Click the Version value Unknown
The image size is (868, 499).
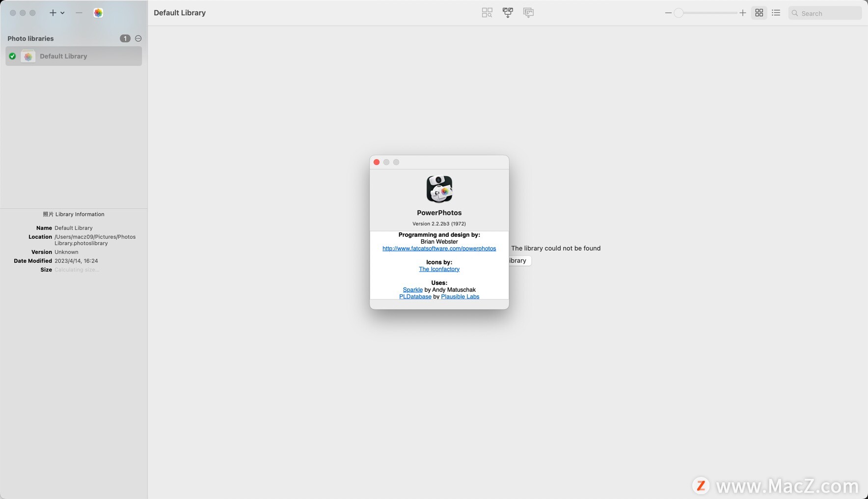[66, 252]
